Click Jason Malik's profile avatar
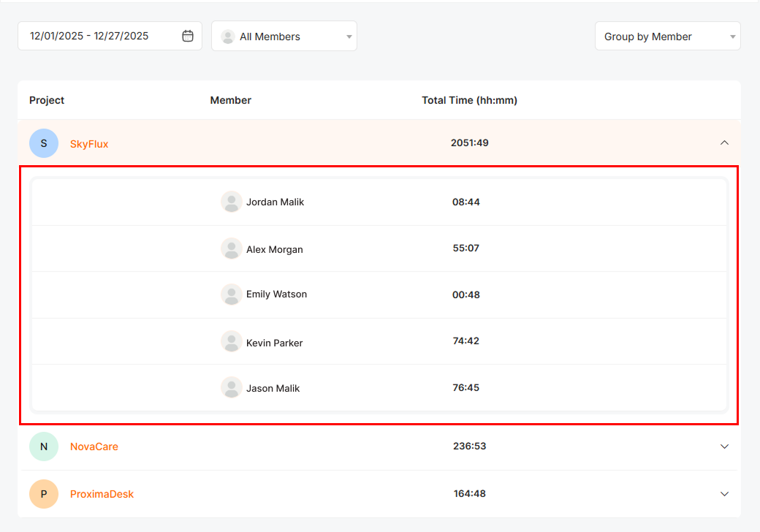The image size is (760, 532). pyautogui.click(x=232, y=387)
